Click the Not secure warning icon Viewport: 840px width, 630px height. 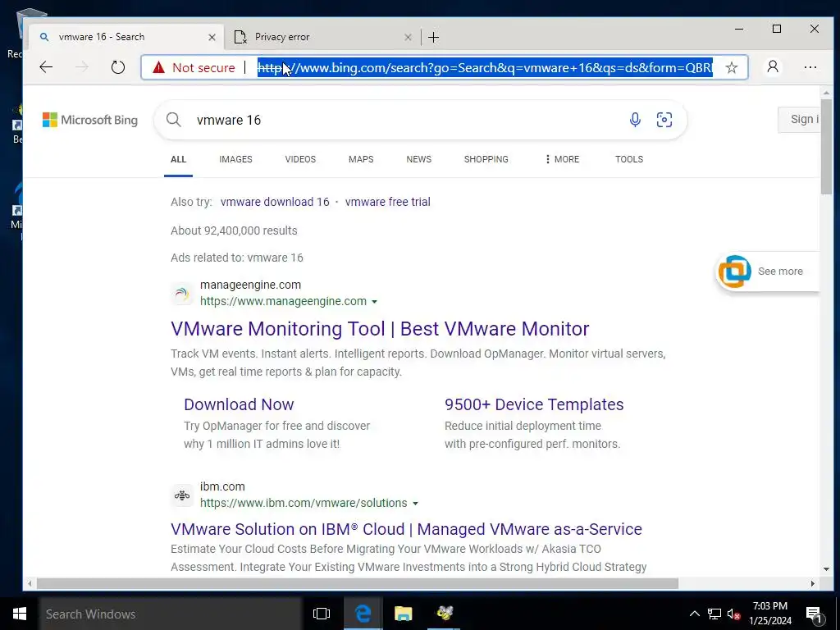pyautogui.click(x=158, y=67)
